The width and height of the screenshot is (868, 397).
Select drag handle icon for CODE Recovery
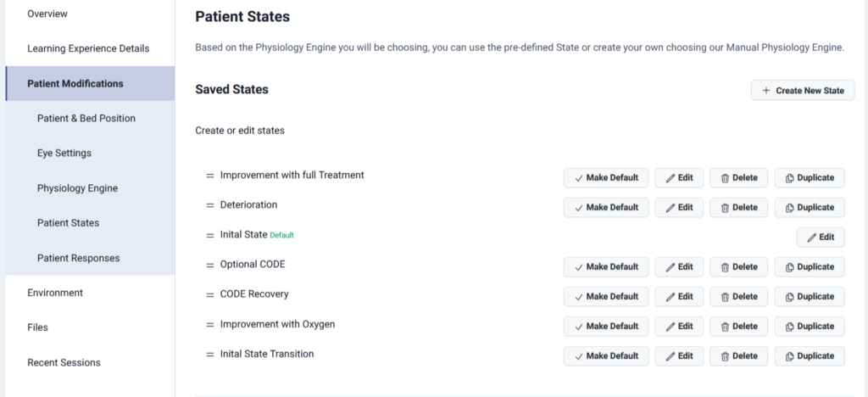(210, 295)
